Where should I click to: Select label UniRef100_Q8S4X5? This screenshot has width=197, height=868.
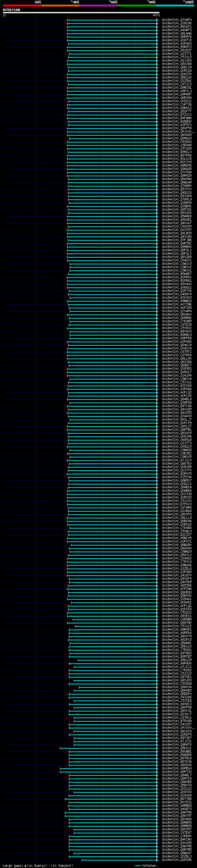[x=177, y=433]
